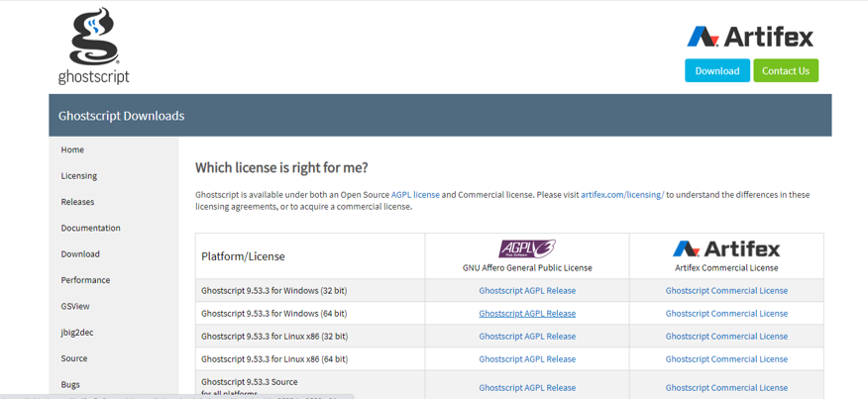Image resolution: width=868 pixels, height=399 pixels.
Task: Click the Platform/License column header
Action: coord(243,256)
